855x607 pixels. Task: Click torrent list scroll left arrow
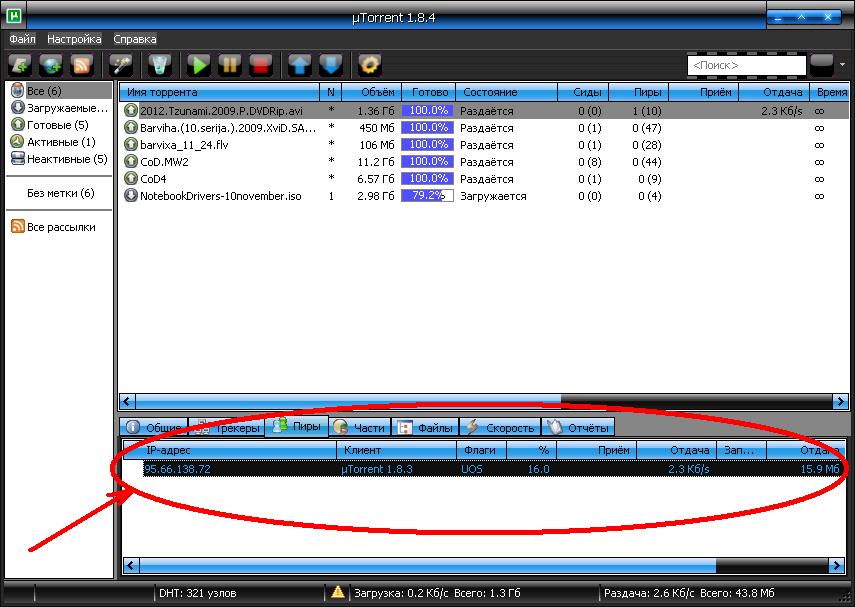point(127,402)
